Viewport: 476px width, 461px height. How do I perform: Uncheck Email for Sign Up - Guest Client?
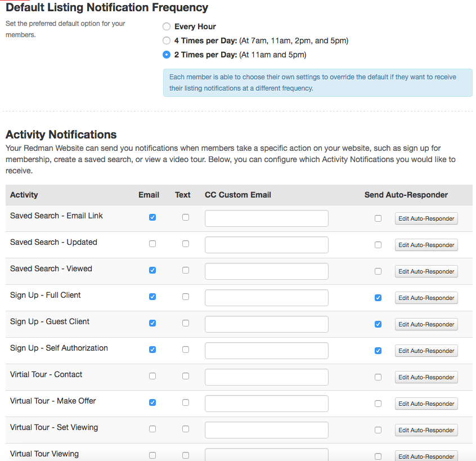pyautogui.click(x=152, y=323)
